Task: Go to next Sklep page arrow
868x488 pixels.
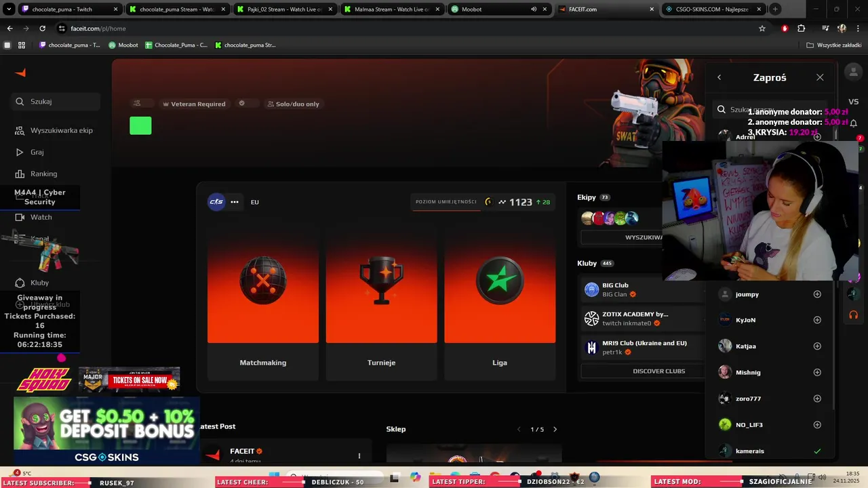Action: [555, 429]
